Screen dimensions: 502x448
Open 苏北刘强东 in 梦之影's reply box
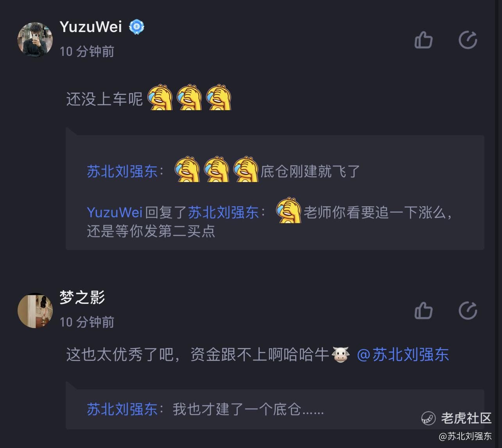pos(122,409)
